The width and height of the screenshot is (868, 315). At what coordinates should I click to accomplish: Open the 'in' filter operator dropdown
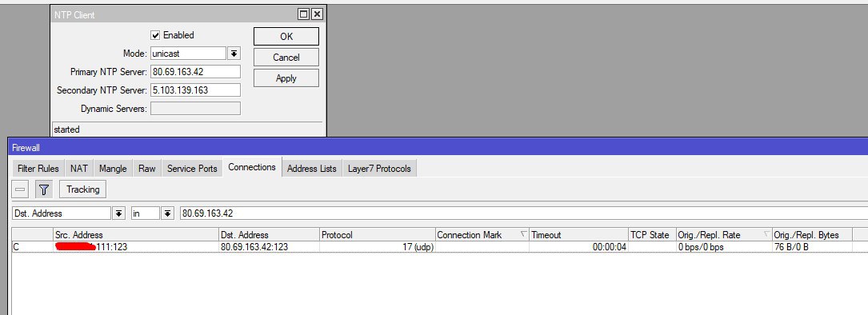pyautogui.click(x=168, y=213)
